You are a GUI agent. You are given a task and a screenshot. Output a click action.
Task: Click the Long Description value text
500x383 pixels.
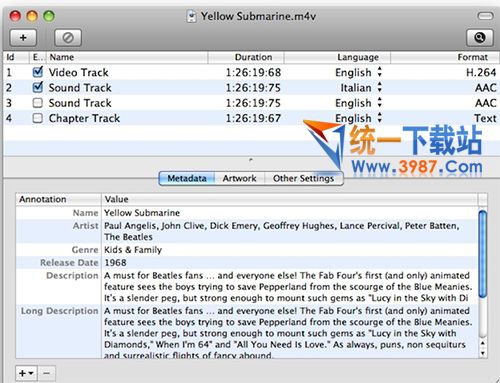(x=288, y=333)
